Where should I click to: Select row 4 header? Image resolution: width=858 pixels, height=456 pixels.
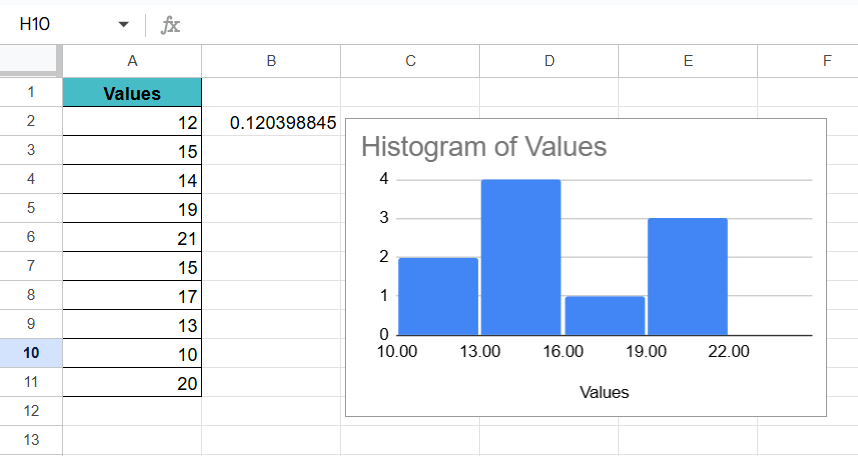pos(31,179)
